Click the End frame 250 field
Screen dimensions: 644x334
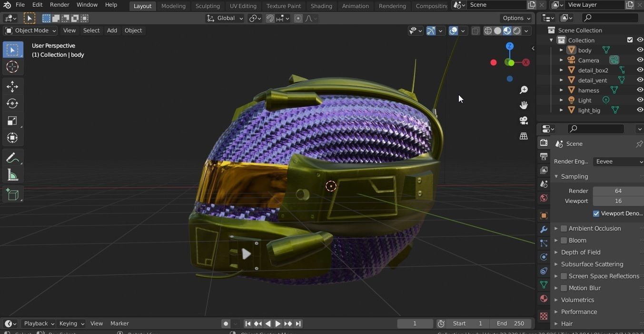tap(511, 324)
